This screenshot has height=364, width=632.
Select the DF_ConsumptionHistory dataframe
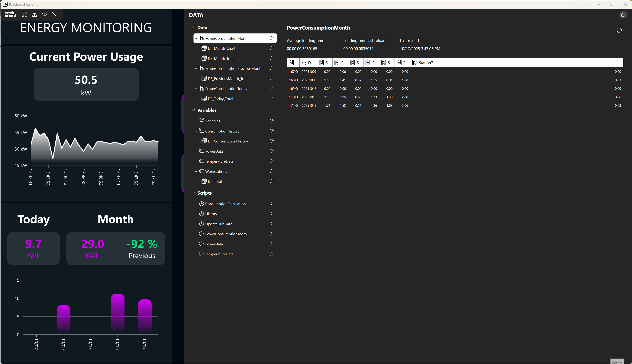tap(228, 141)
